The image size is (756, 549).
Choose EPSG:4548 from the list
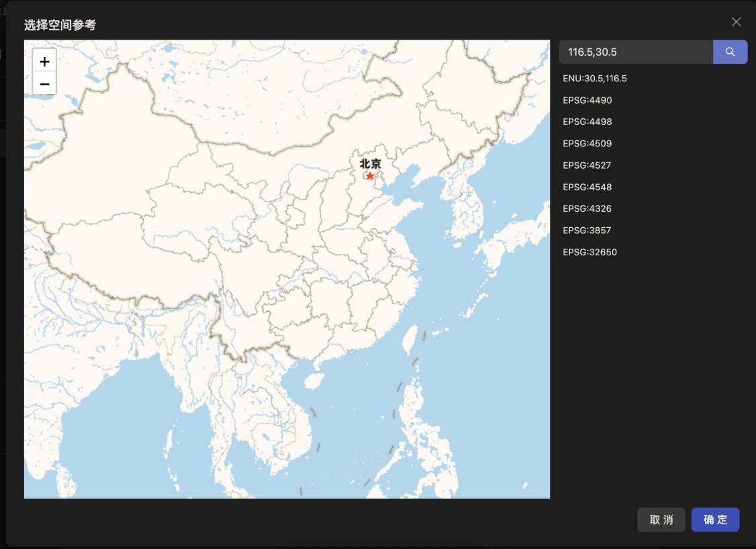click(x=587, y=187)
